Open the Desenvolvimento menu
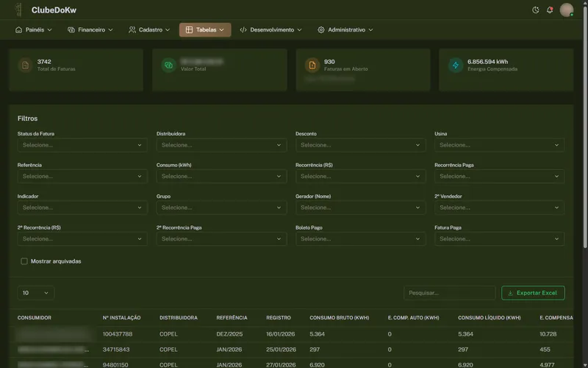 coord(270,29)
